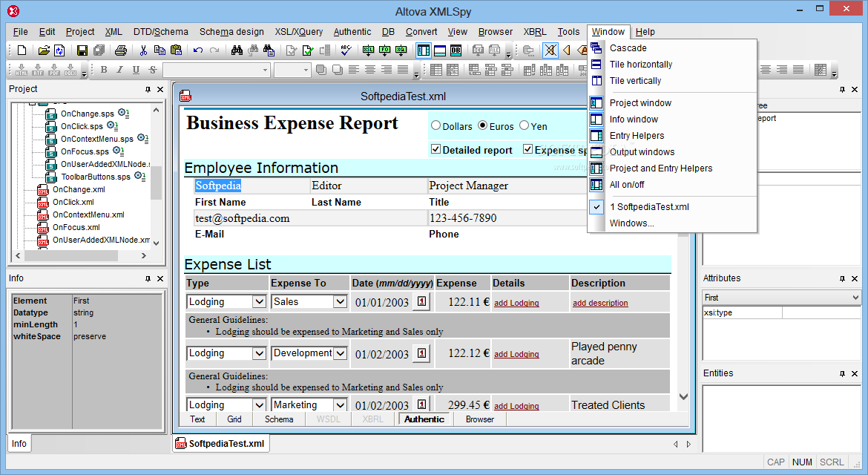Toggle Bold formatting in the toolbar
Viewport: 868px width, 475px height.
point(104,70)
